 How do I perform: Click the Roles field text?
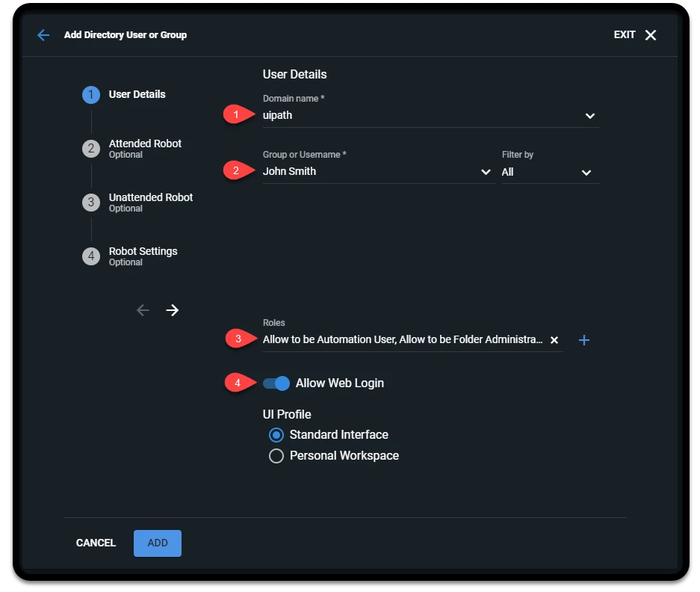(x=403, y=339)
